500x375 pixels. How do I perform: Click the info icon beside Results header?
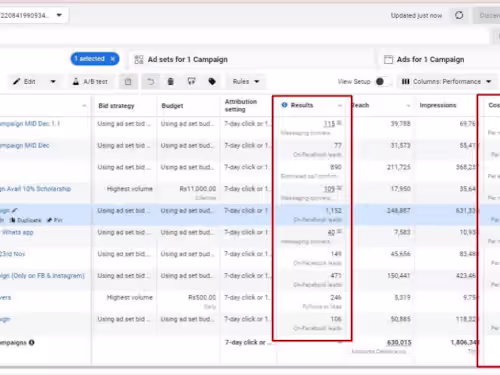point(284,105)
